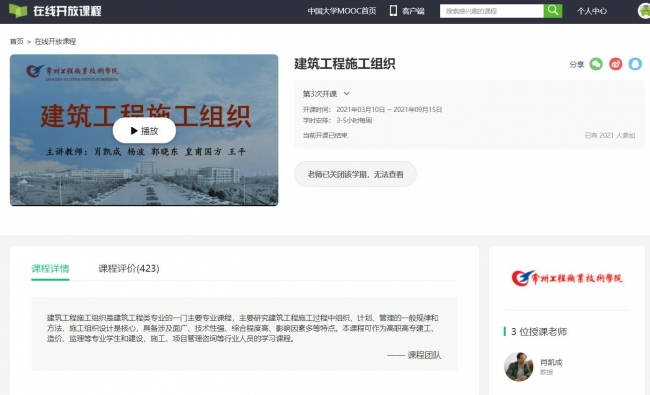The width and height of the screenshot is (650, 395).
Task: Click the 当前开课已结束 status text
Action: pos(325,135)
